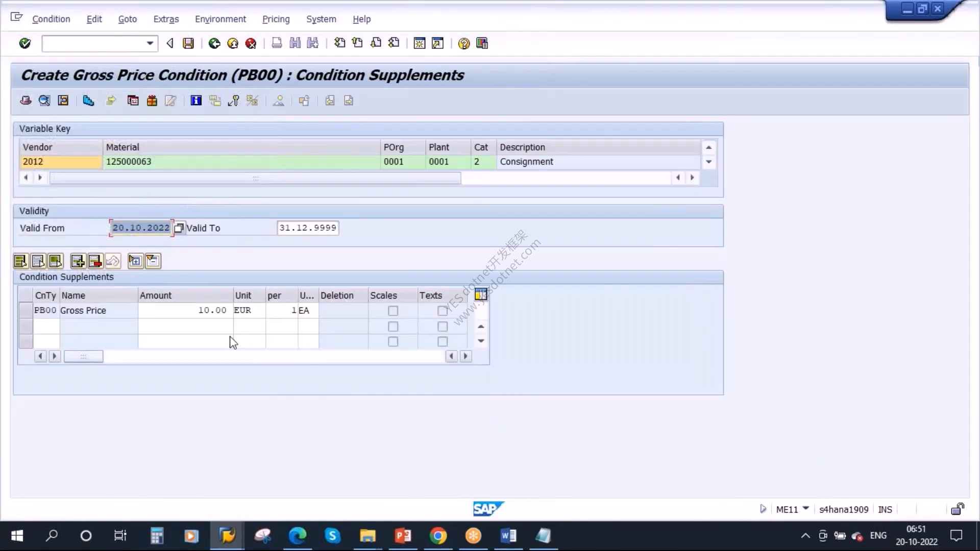Click the Insert Row icon with the plus
The height and width of the screenshot is (551, 980).
click(x=78, y=261)
